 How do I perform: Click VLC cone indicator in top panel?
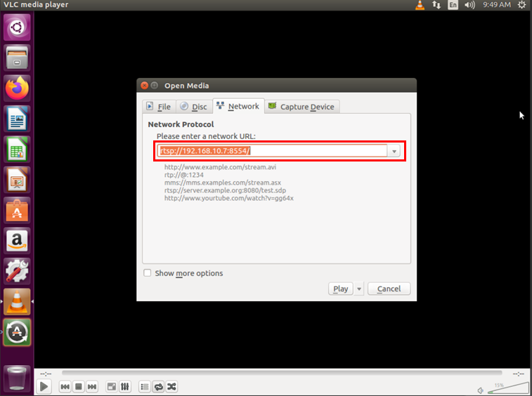(420, 5)
